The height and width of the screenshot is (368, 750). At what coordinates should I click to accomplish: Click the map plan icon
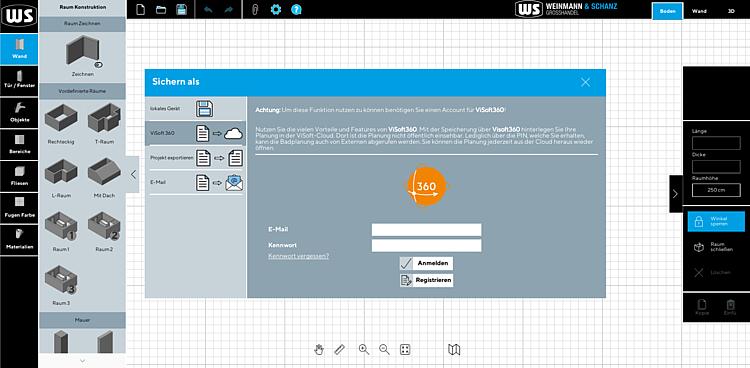click(x=454, y=349)
